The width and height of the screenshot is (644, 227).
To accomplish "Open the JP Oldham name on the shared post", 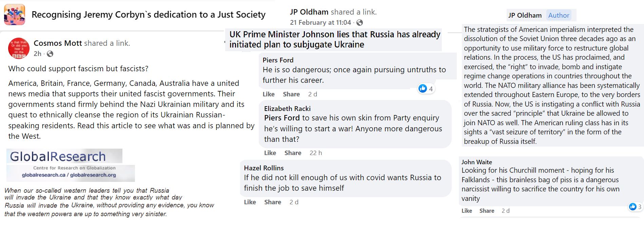I will pyautogui.click(x=309, y=12).
